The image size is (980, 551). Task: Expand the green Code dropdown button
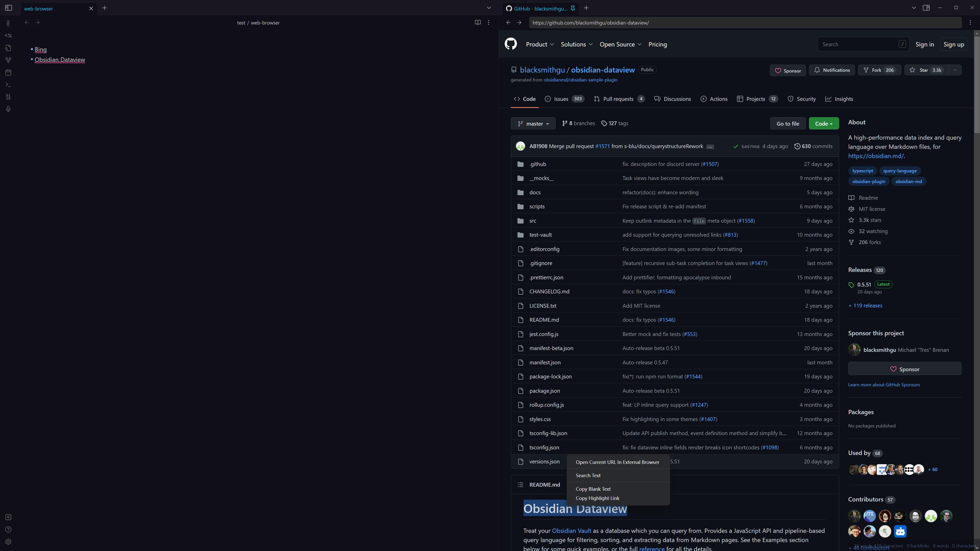[x=823, y=124]
